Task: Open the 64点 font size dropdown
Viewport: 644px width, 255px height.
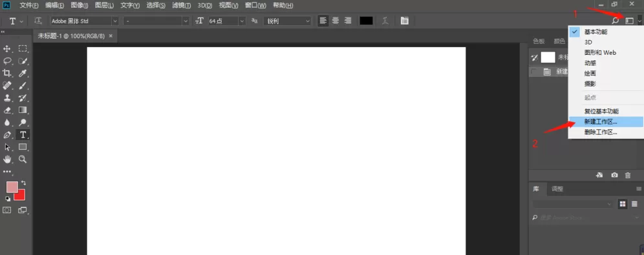Action: pyautogui.click(x=242, y=21)
